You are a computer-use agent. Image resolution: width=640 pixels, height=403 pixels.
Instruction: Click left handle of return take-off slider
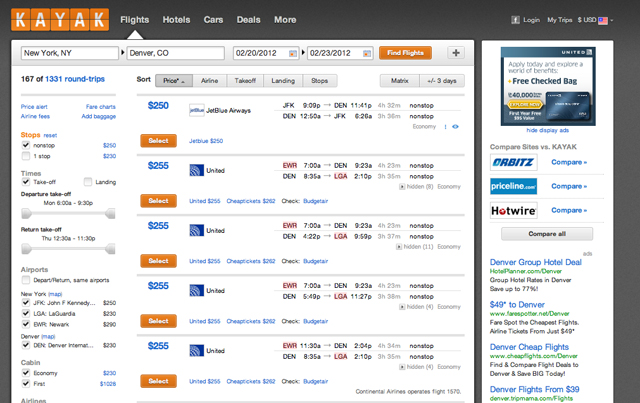[26, 249]
